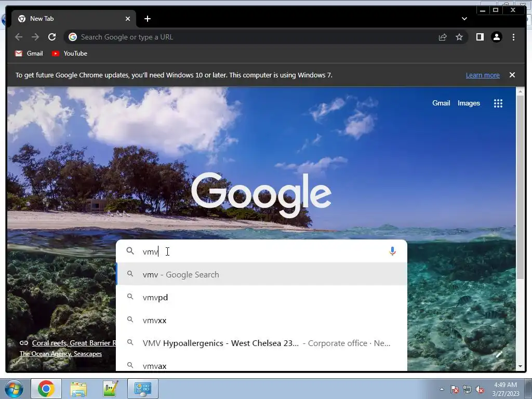The height and width of the screenshot is (399, 532).
Task: Open the Google apps grid icon
Action: pyautogui.click(x=498, y=103)
